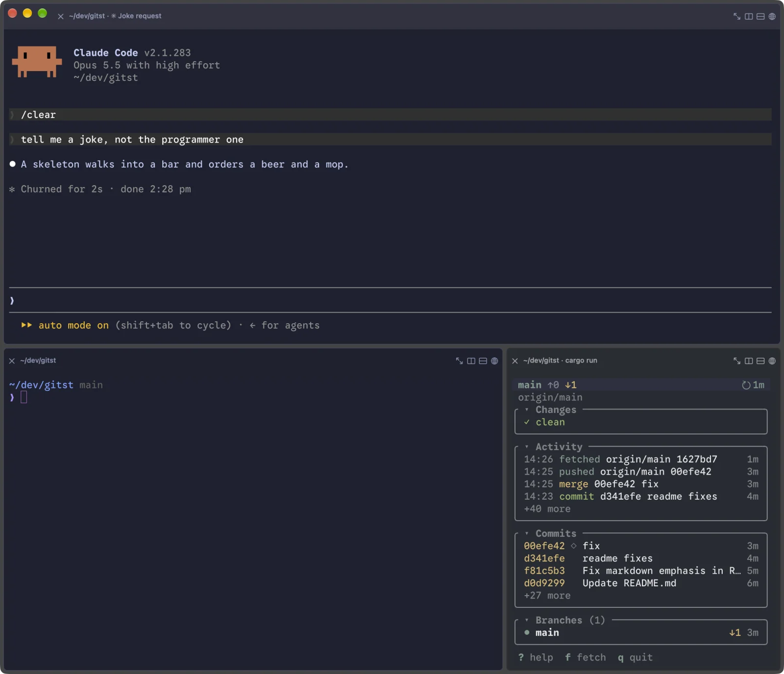Click the Claude Code prompt input line
Screen dimensions: 784x674
pyautogui.click(x=390, y=300)
